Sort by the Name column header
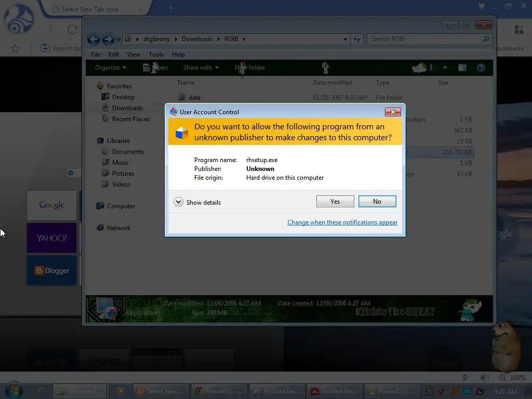This screenshot has height=399, width=532. click(x=187, y=83)
